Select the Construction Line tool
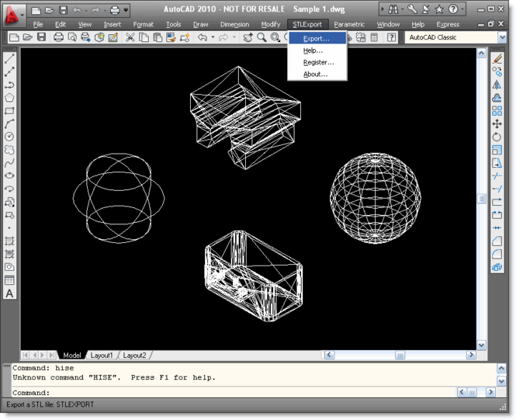The image size is (516, 420). (9, 71)
